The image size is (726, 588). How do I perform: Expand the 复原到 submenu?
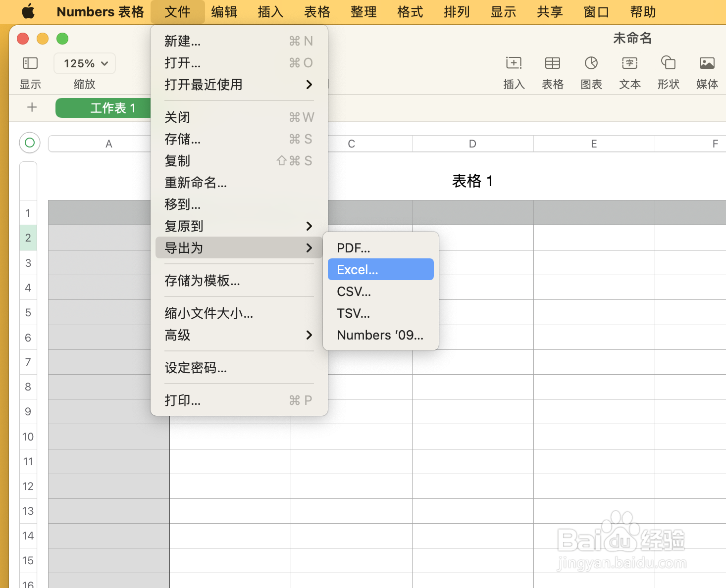pyautogui.click(x=184, y=226)
